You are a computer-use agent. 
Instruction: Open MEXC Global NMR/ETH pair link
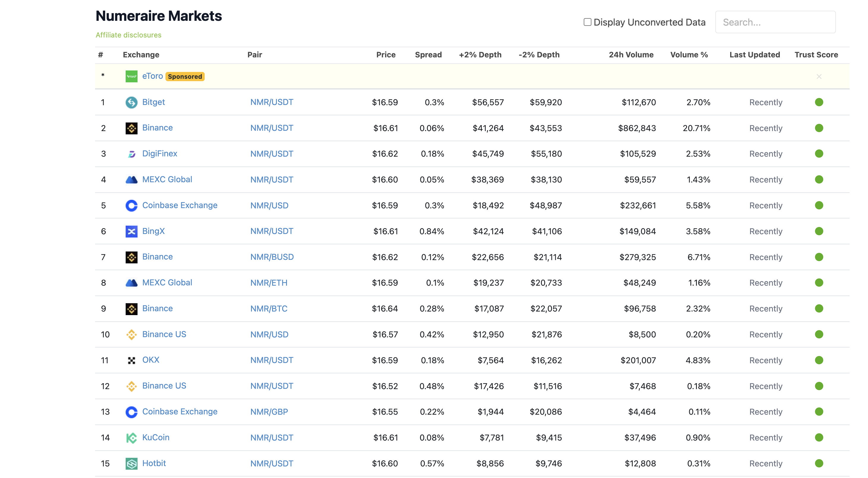[269, 282]
